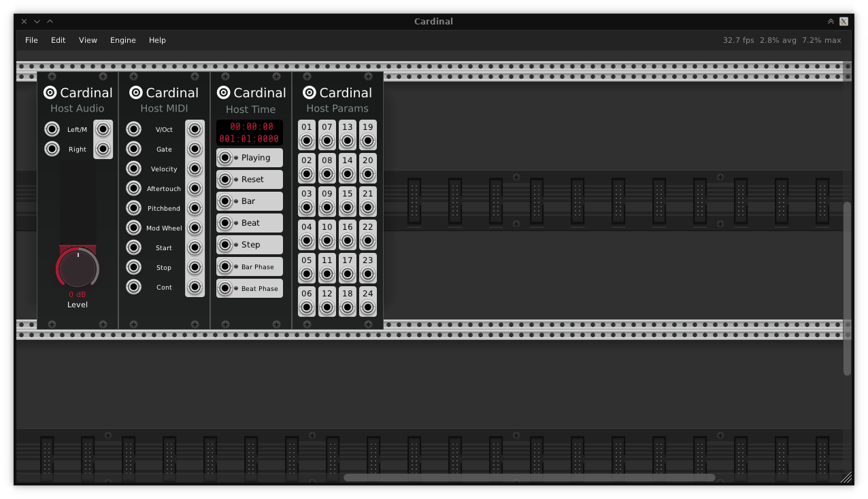Click Host Params port 24 jack
Viewport: 868px width, 499px height.
[x=368, y=307]
